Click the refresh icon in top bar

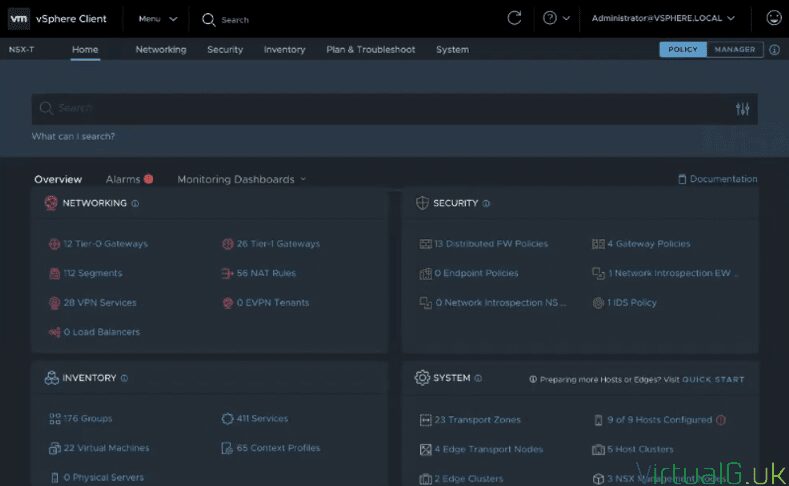(x=515, y=18)
